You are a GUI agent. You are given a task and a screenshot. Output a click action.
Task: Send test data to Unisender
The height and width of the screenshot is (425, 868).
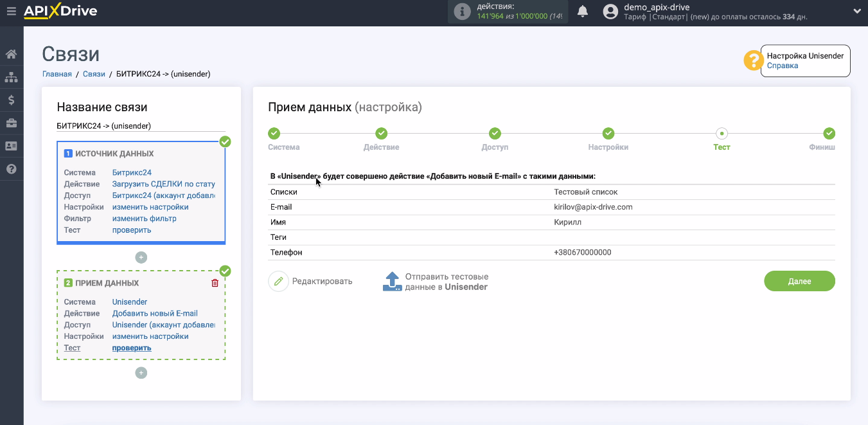coord(436,282)
